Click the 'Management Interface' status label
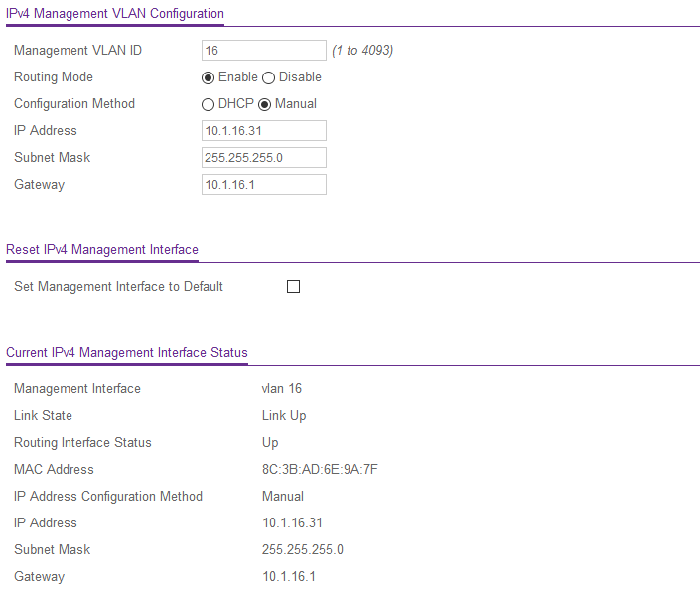The height and width of the screenshot is (593, 700). (x=77, y=388)
